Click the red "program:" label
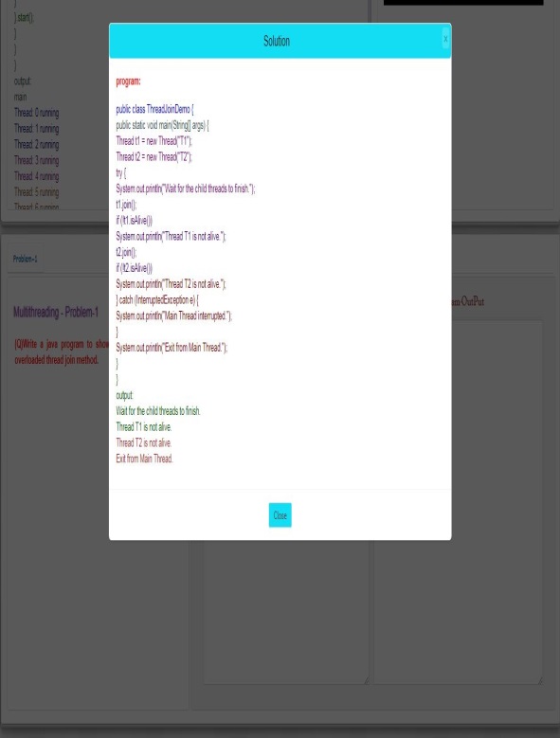 click(128, 81)
